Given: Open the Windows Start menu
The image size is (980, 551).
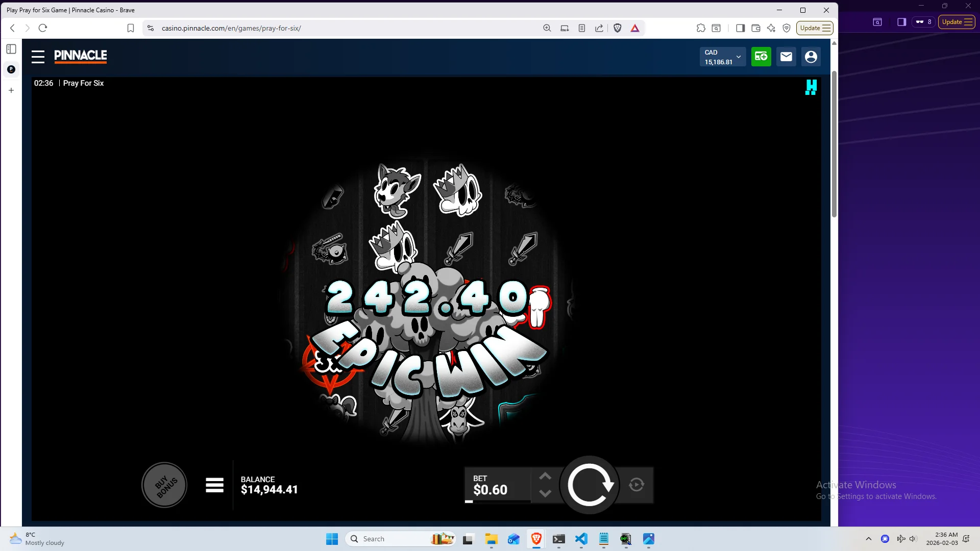Looking at the screenshot, I should (332, 539).
